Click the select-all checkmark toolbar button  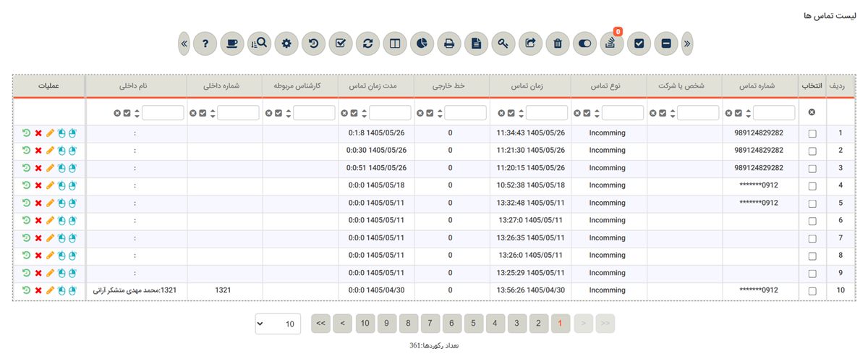(639, 43)
